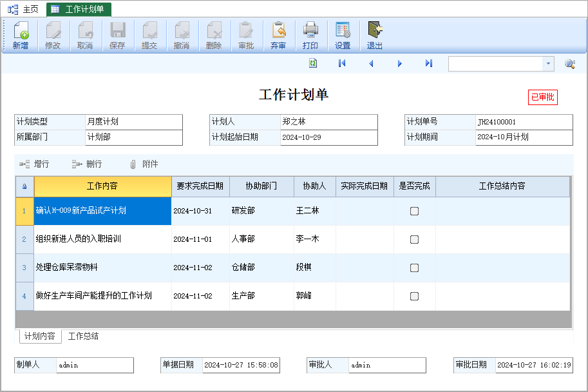The width and height of the screenshot is (588, 392).
Task: Open the 设置 (Settings) toolbar icon
Action: tap(343, 35)
